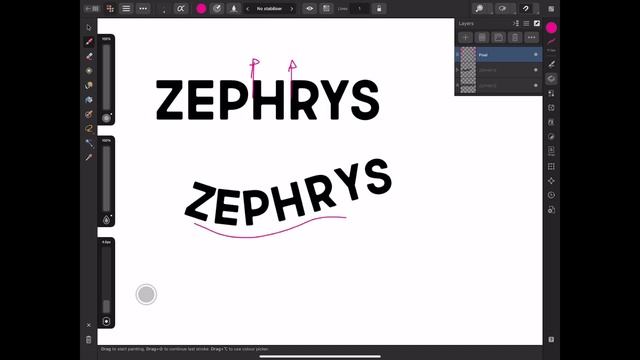
Task: Toggle snapping magnet icon
Action: [526, 9]
